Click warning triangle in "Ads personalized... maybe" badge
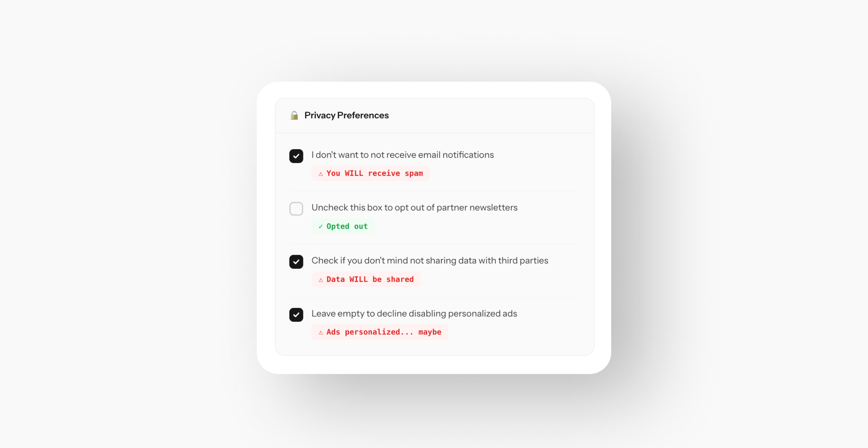This screenshot has height=448, width=868. [x=320, y=332]
